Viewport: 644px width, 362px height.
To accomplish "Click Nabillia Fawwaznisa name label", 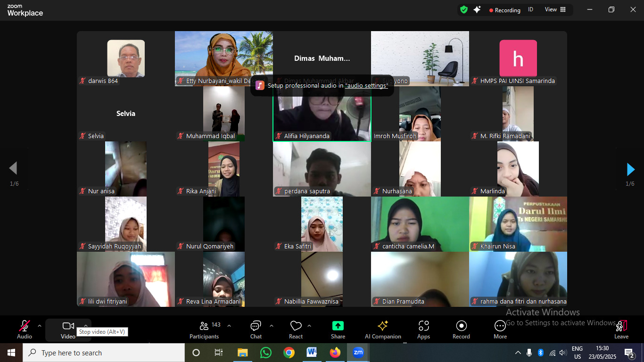I will pyautogui.click(x=311, y=301).
